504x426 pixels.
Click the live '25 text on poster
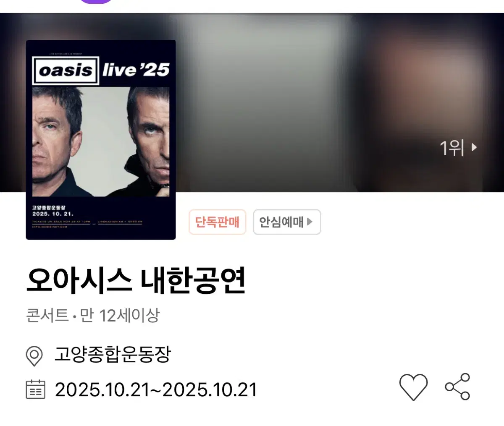136,70
